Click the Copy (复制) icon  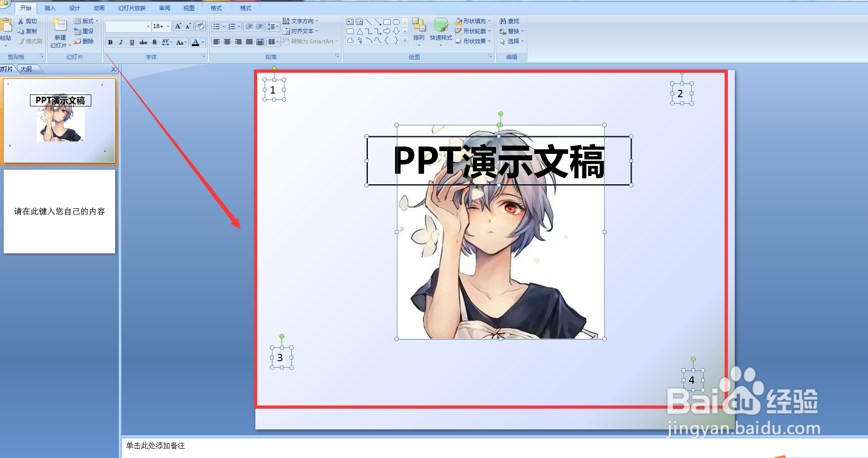pos(21,31)
